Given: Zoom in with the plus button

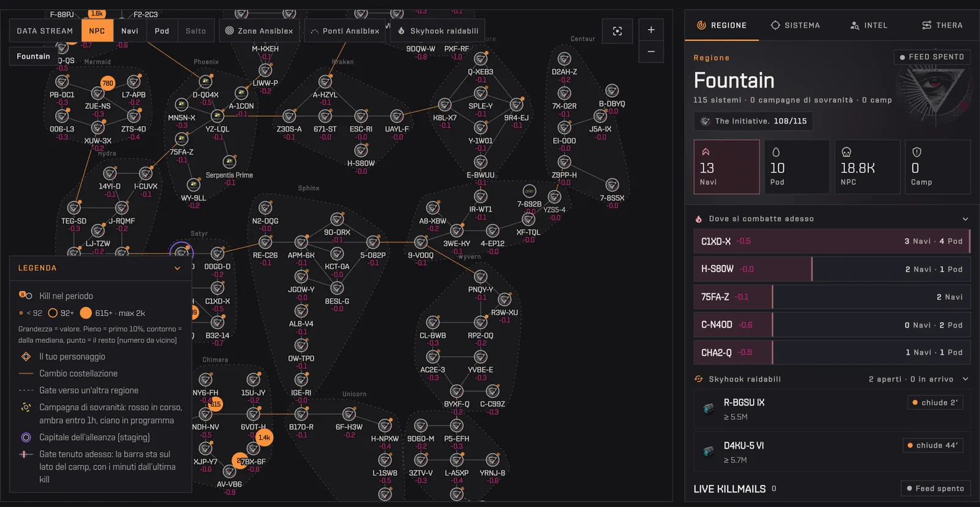Looking at the screenshot, I should coord(651,29).
